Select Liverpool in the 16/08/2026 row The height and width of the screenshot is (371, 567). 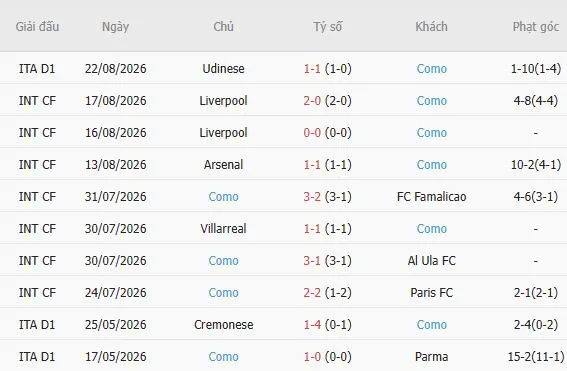click(223, 133)
